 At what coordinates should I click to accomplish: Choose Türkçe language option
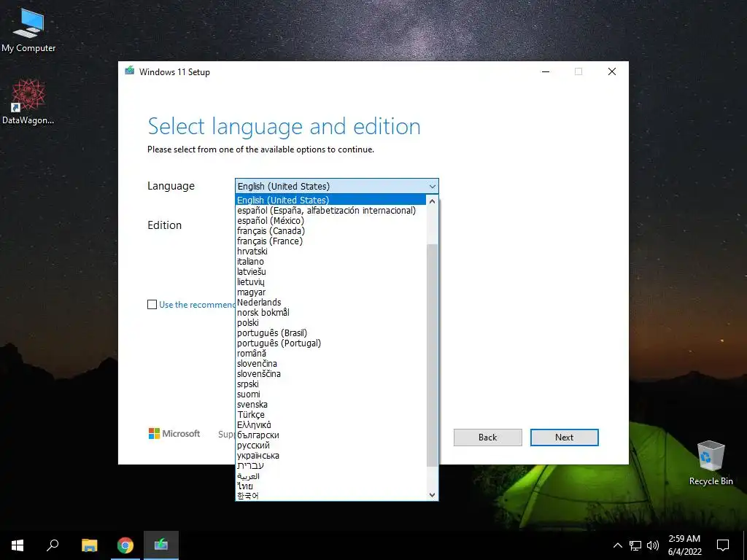coord(330,415)
